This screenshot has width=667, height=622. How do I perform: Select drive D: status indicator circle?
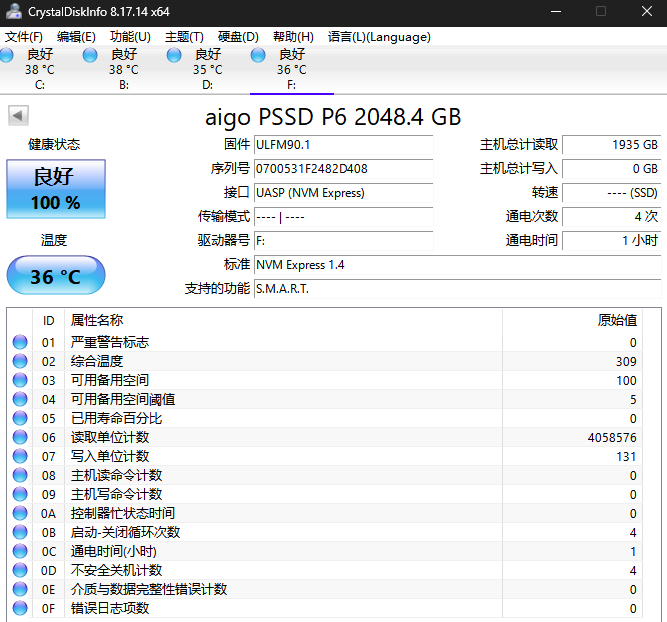(x=174, y=55)
